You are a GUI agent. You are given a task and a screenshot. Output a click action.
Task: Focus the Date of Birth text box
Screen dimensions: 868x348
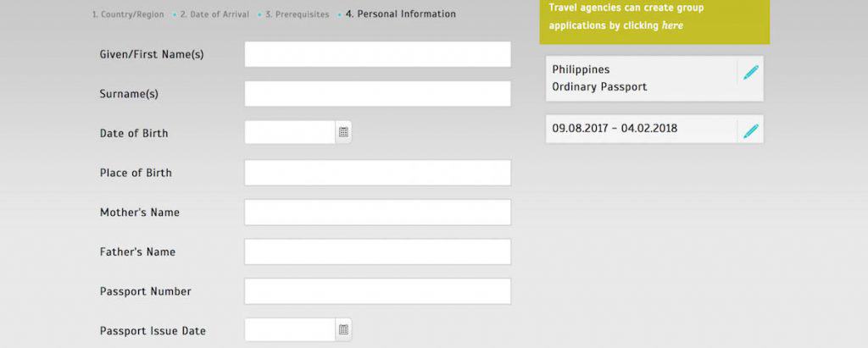coord(290,132)
